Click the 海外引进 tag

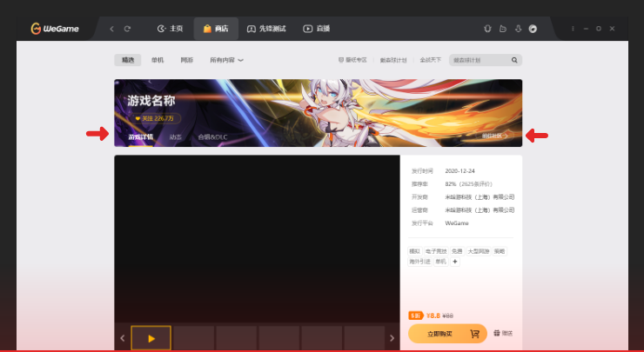coord(419,262)
